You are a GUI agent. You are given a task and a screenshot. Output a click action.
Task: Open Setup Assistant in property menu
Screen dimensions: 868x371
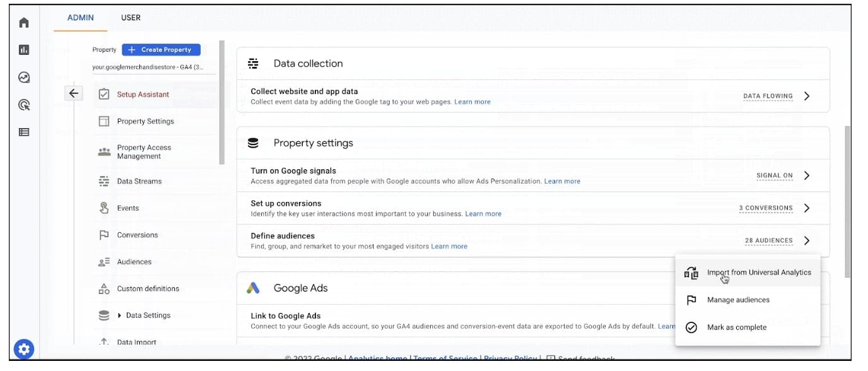tap(143, 95)
